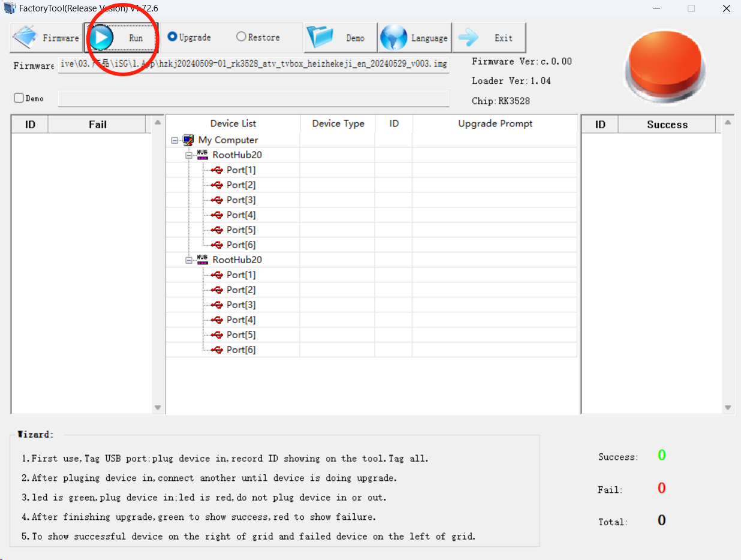Click the Firmware file path field
Image resolution: width=741 pixels, height=560 pixels.
[254, 64]
